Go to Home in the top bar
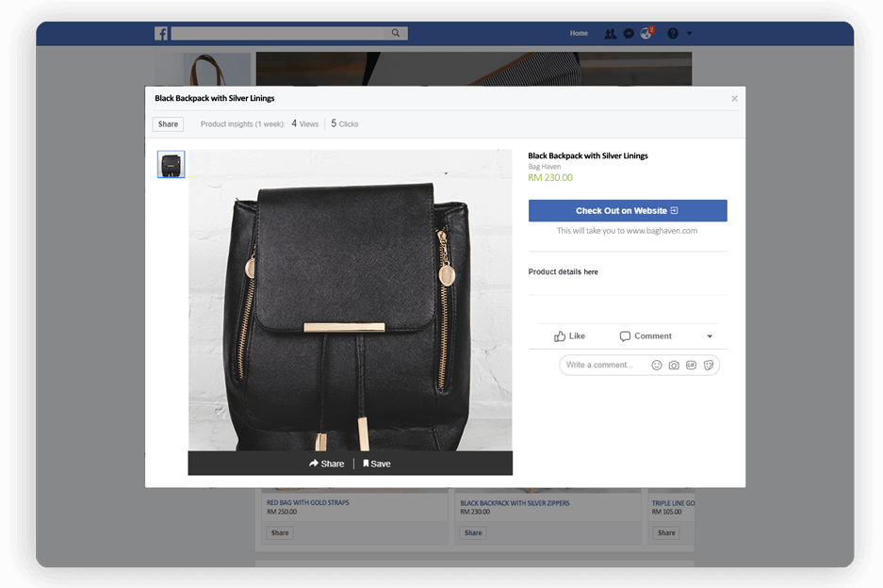883x588 pixels. [579, 34]
